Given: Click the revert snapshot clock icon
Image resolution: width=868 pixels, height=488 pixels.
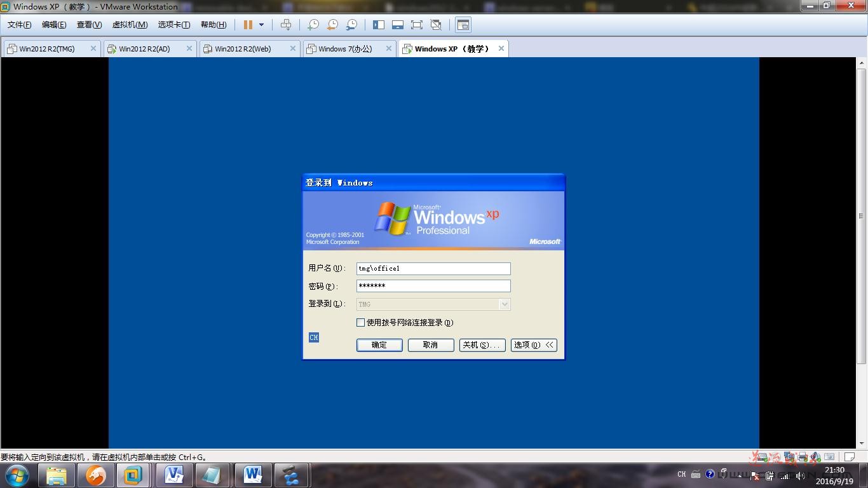Looking at the screenshot, I should tap(332, 25).
